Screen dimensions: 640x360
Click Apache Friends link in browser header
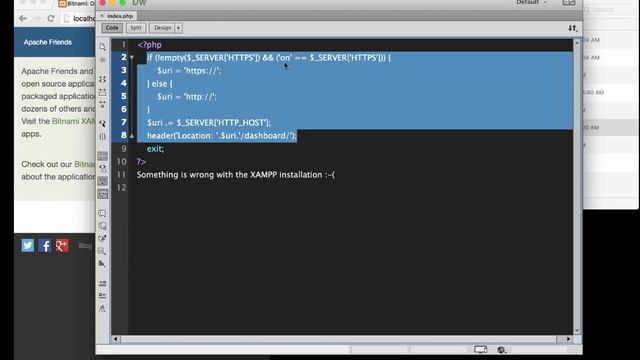[x=47, y=42]
